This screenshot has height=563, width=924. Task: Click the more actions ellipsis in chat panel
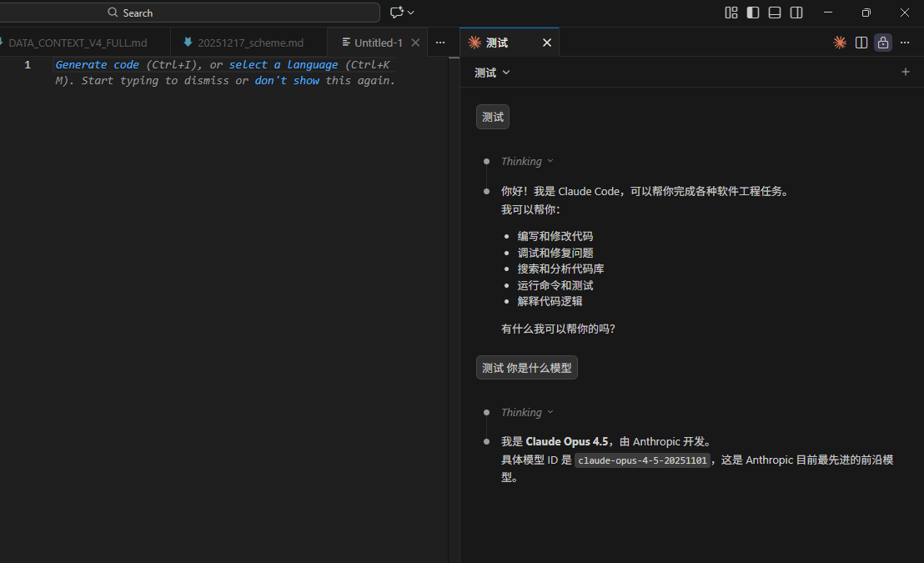coord(905,42)
